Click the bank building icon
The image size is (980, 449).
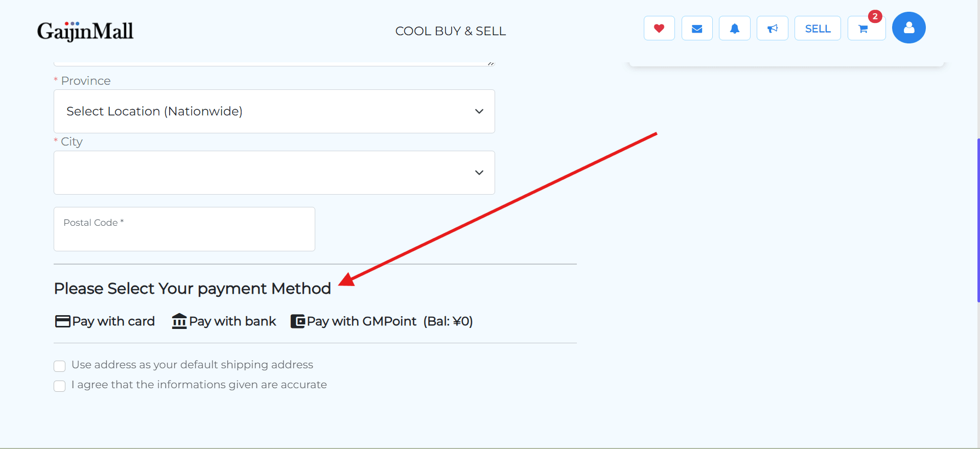point(179,321)
